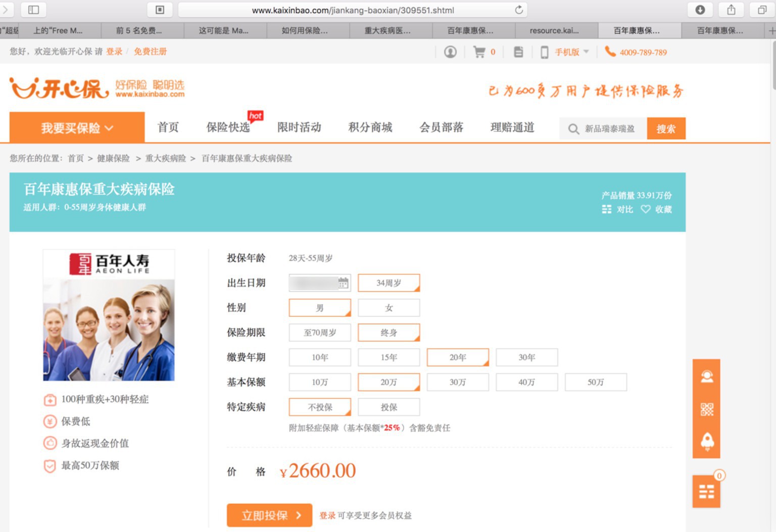Viewport: 776px width, 532px height.
Task: Open the 理赔通道 nav item
Action: point(512,127)
